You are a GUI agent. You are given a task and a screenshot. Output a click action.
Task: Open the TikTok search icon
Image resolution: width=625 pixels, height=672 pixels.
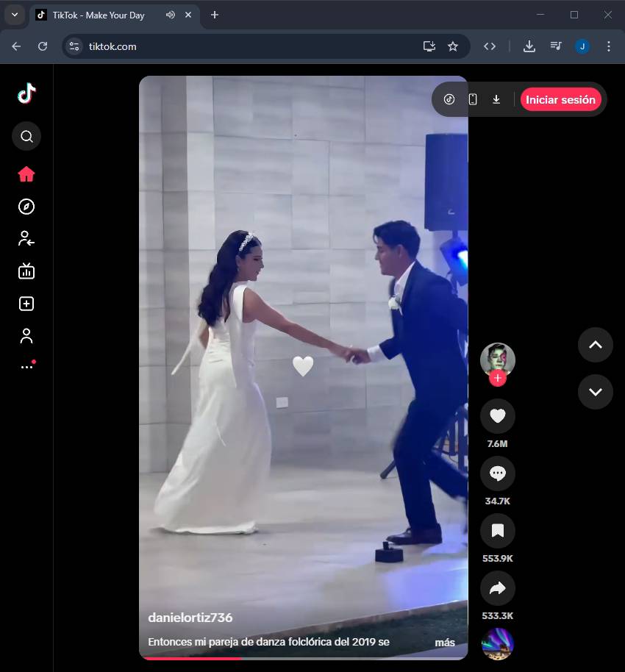(x=26, y=136)
